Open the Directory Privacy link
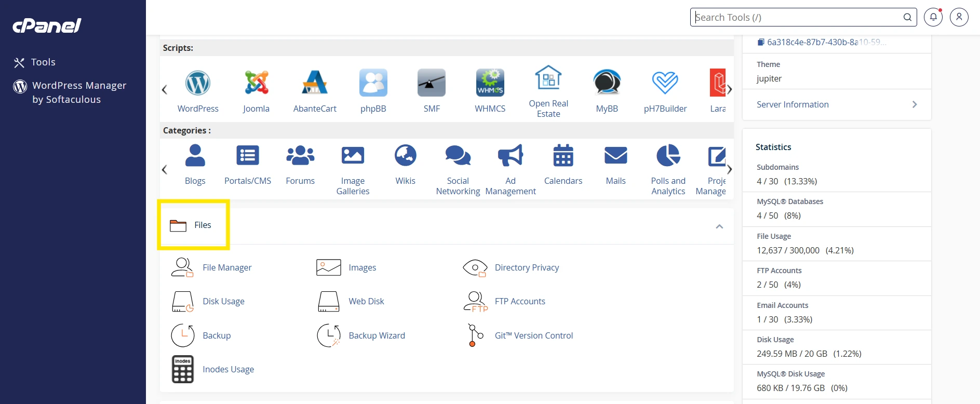The height and width of the screenshot is (404, 980). 527,267
